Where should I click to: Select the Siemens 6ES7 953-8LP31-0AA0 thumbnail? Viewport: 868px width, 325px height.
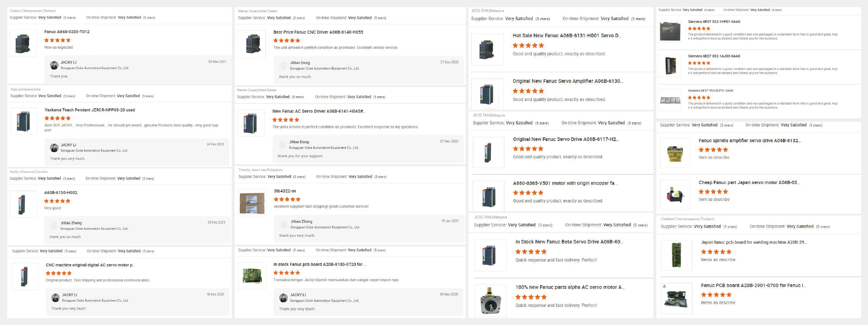[x=670, y=100]
